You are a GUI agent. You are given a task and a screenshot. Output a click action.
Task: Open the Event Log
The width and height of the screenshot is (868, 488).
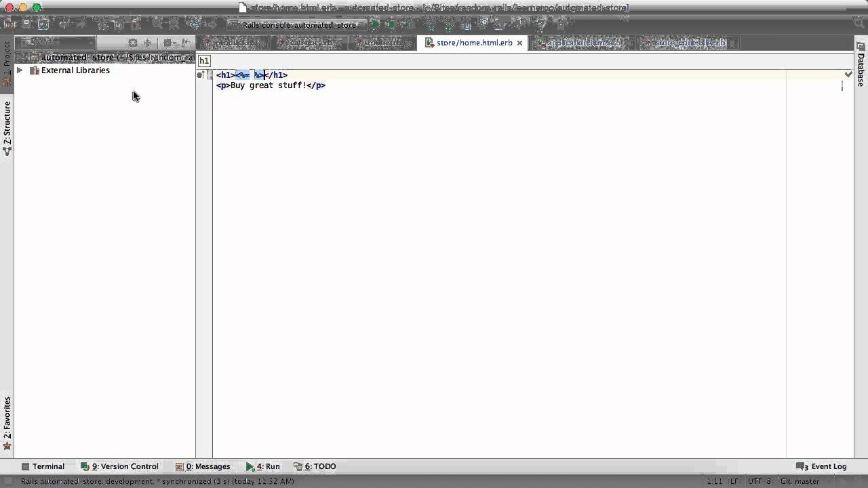click(x=822, y=466)
